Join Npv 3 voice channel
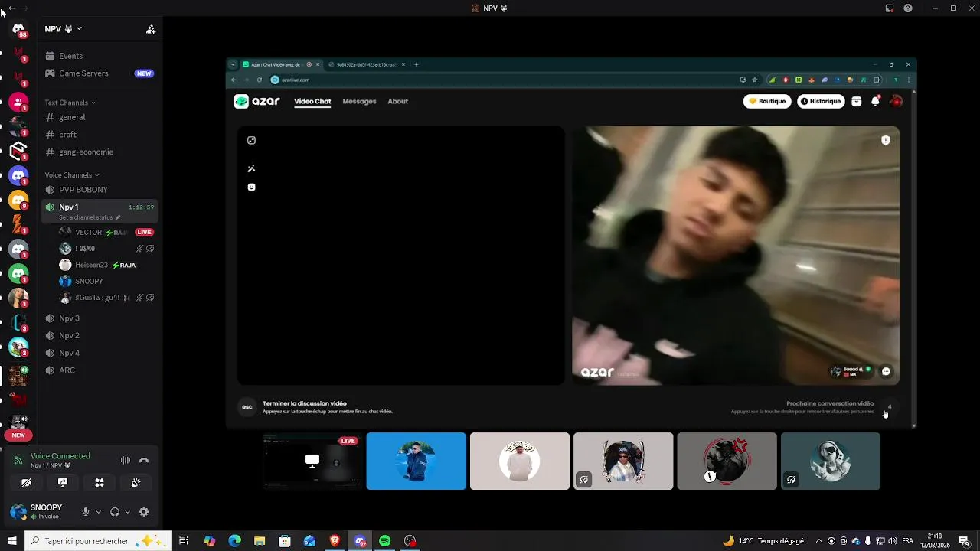This screenshot has width=980, height=551. click(x=100, y=318)
